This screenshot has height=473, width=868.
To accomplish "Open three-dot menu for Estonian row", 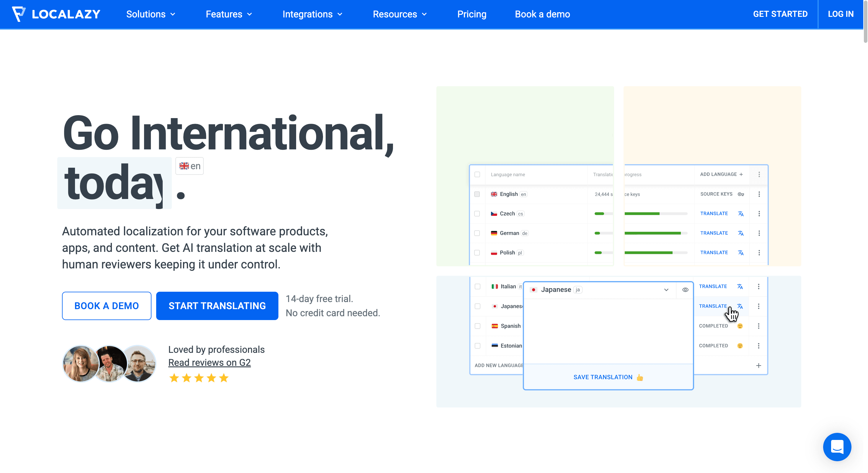I will pyautogui.click(x=758, y=346).
